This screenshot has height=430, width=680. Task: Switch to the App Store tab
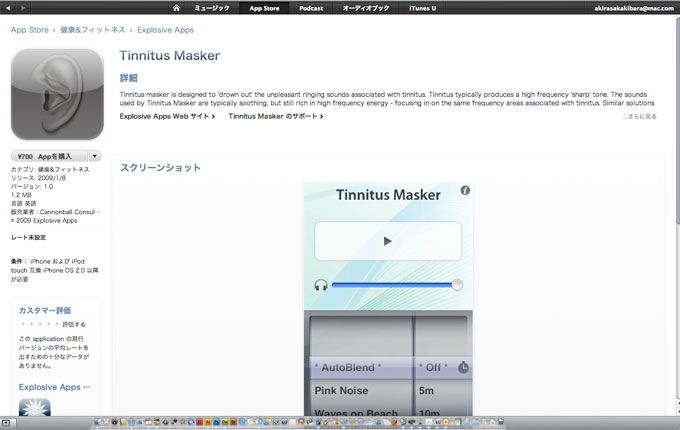tap(264, 8)
